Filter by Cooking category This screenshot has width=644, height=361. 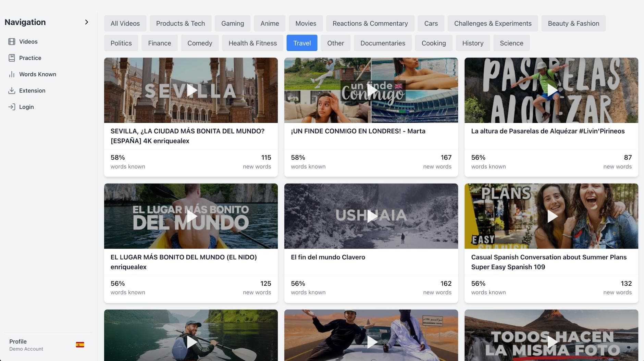coord(434,43)
